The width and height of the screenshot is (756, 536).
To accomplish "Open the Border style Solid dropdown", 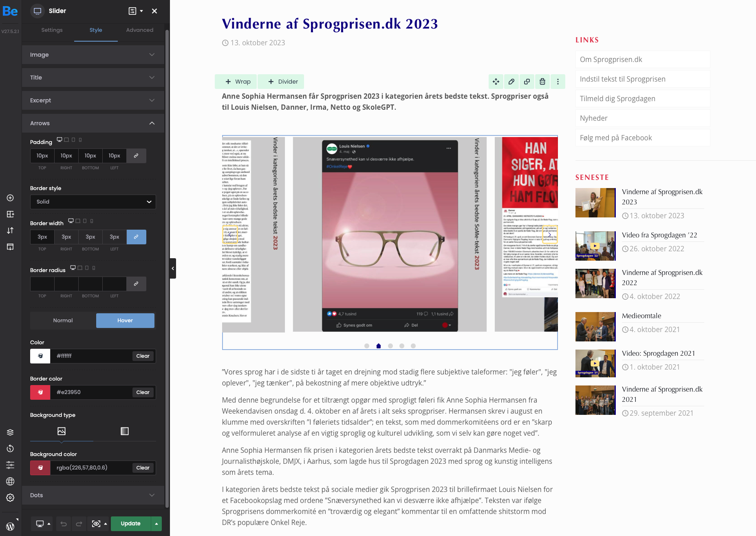I will (x=93, y=202).
